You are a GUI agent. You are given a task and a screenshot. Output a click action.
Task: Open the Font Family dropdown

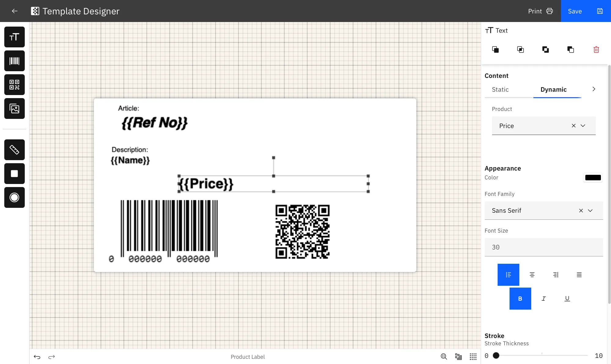coord(590,211)
